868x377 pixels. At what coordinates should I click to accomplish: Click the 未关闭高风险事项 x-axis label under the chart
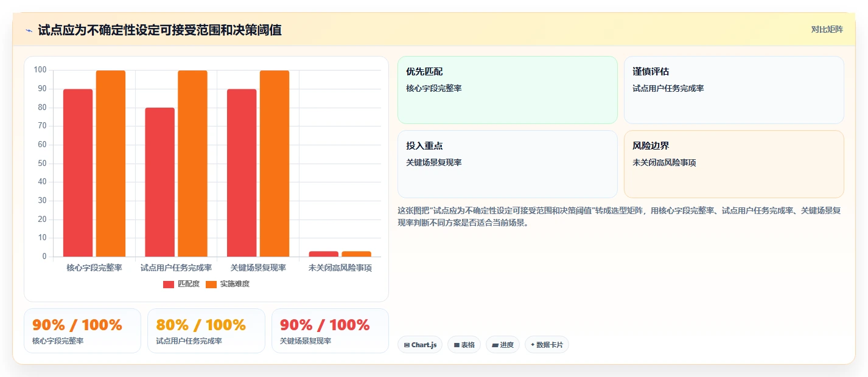[x=340, y=268]
